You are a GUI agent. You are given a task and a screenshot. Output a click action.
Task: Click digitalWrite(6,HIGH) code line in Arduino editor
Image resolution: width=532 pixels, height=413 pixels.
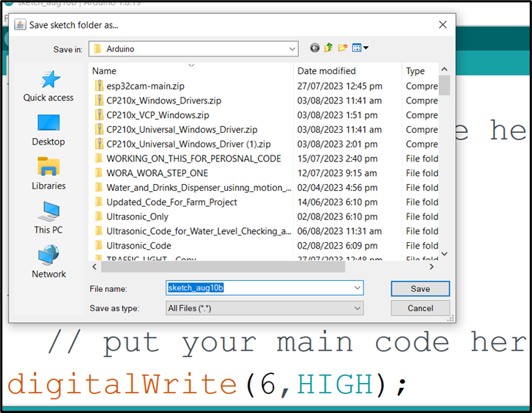click(207, 384)
